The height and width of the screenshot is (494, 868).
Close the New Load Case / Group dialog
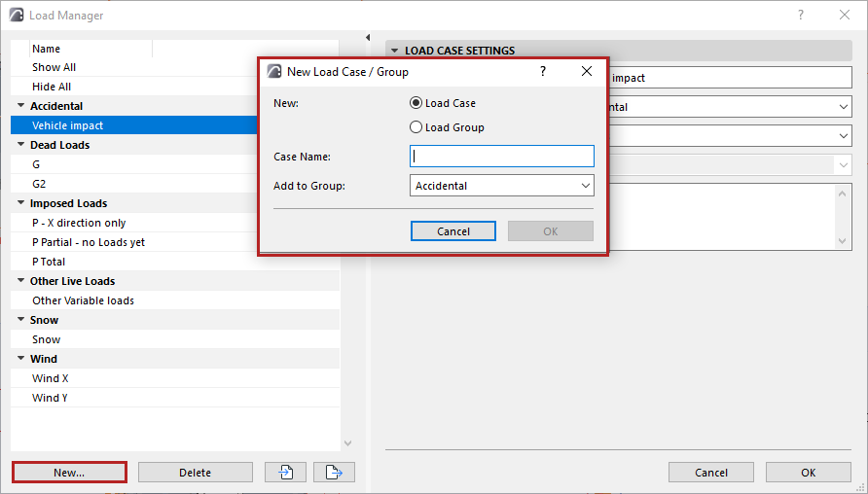[x=587, y=71]
